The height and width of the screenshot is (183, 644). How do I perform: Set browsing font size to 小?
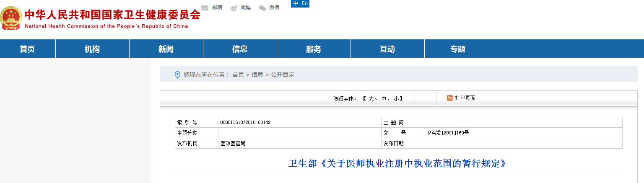pos(396,98)
